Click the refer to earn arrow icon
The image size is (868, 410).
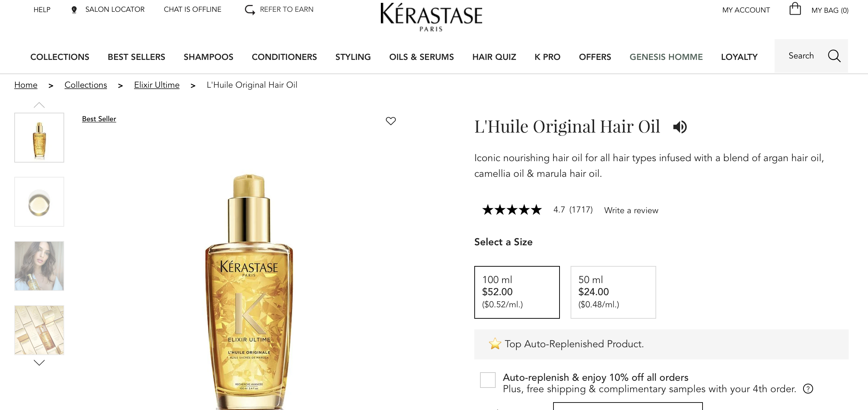250,10
